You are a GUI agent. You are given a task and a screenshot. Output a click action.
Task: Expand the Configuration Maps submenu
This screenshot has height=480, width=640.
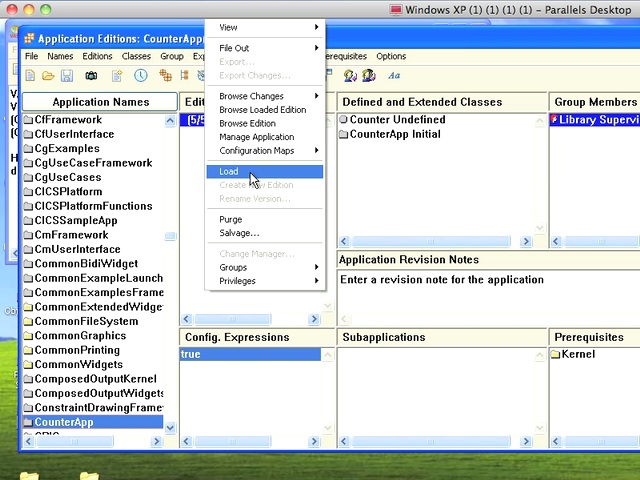point(264,151)
